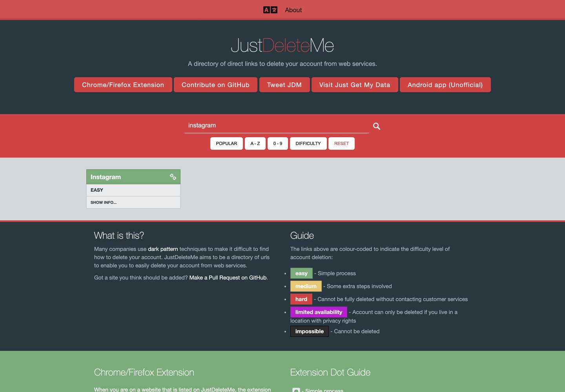Open Visit Just Get My Data
The width and height of the screenshot is (565, 392).
(x=355, y=85)
